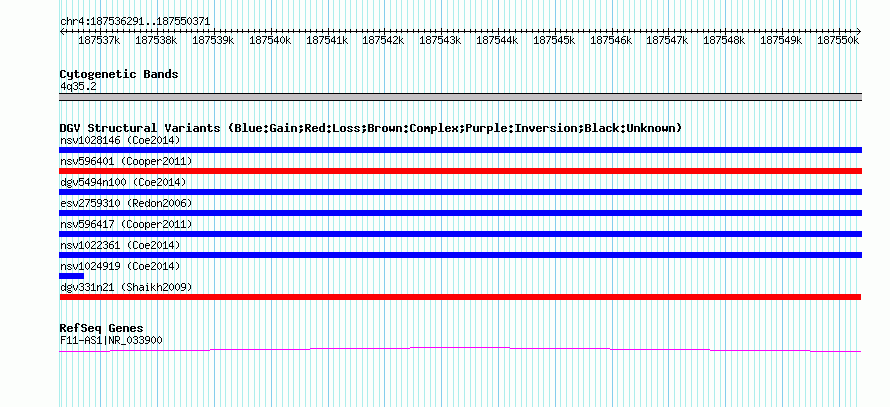Click the blue esv2759310 gain bar
This screenshot has height=407, width=890.
[460, 213]
